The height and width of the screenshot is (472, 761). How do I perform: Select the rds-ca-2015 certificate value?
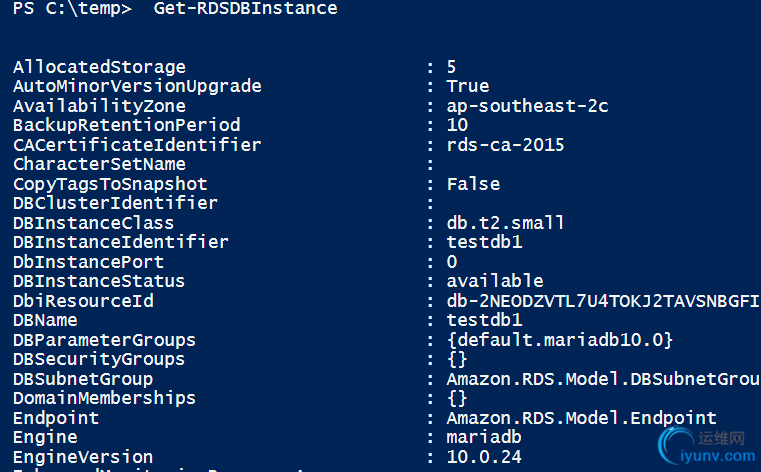(505, 145)
